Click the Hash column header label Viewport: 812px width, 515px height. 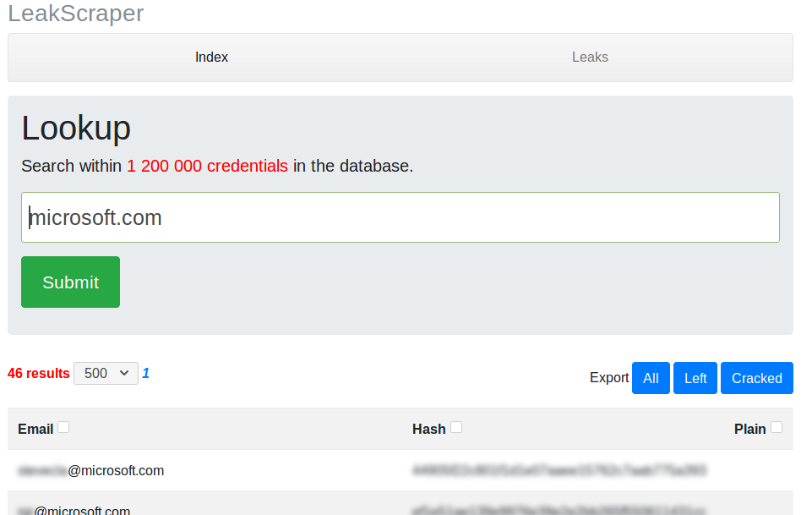[x=428, y=429]
